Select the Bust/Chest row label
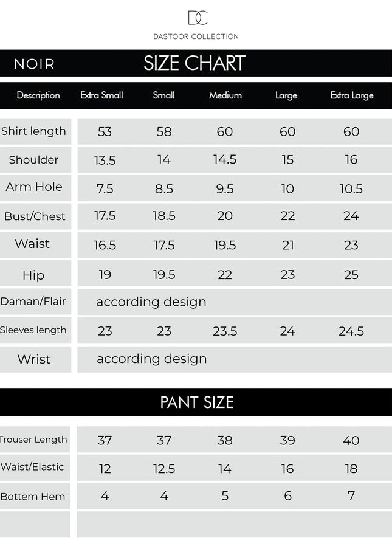Viewport: 392px width, 549px height. (x=35, y=216)
